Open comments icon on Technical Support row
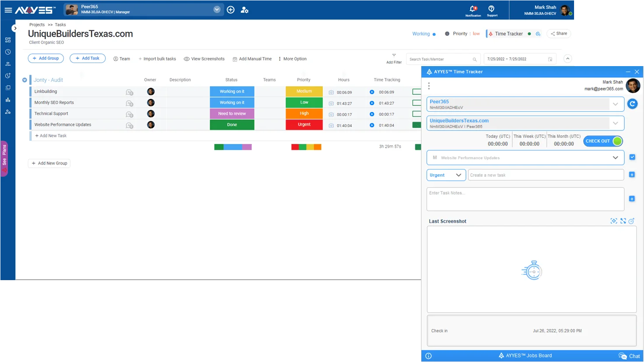 (x=129, y=114)
